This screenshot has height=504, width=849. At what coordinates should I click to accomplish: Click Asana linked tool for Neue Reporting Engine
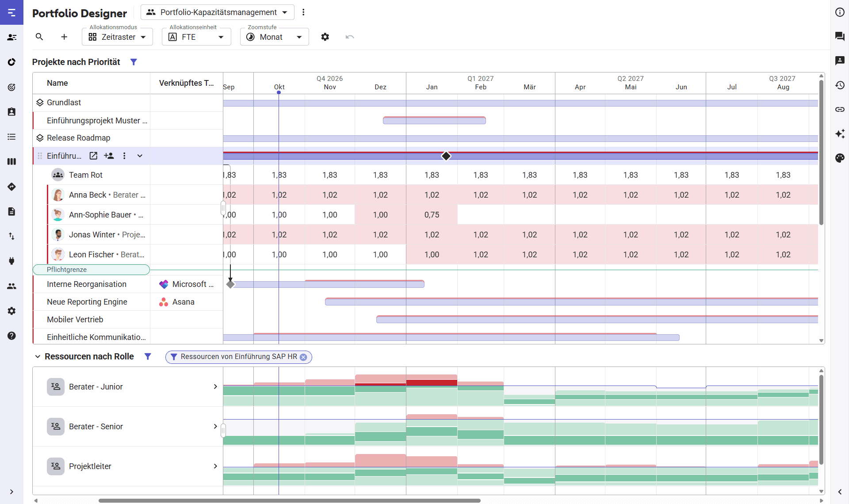[x=177, y=302]
